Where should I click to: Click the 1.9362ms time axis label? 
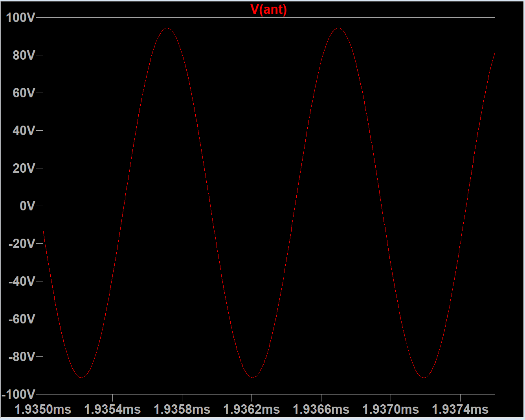[251, 409]
